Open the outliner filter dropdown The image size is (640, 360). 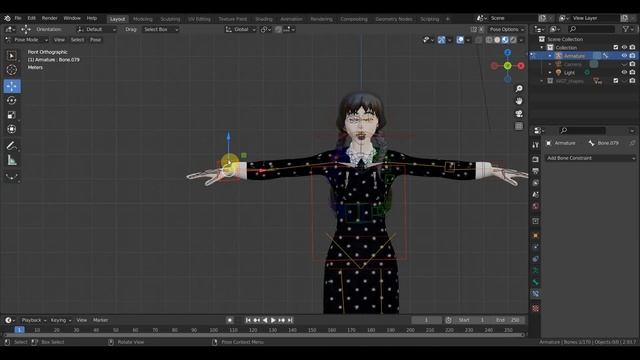[x=628, y=29]
